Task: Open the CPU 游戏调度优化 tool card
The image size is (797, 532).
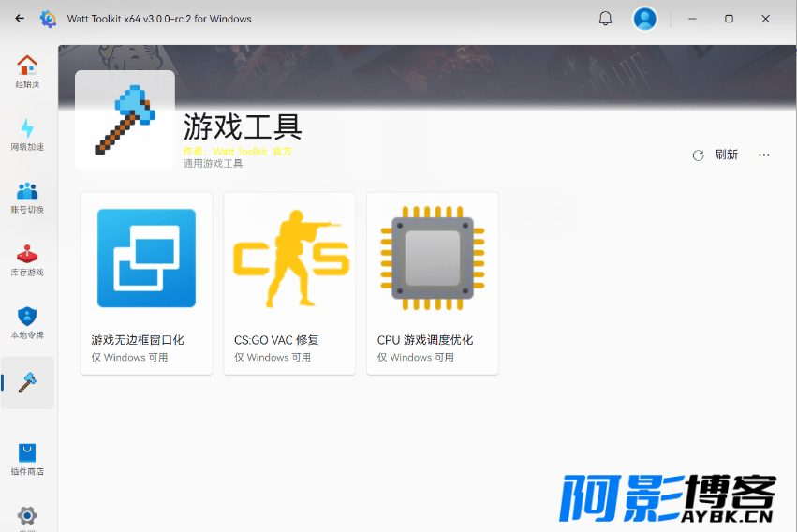Action: (x=433, y=284)
